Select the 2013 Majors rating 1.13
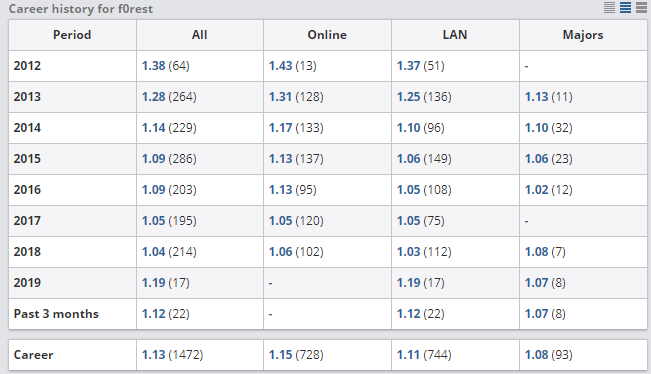Screen dimensions: 651x374 [536, 97]
